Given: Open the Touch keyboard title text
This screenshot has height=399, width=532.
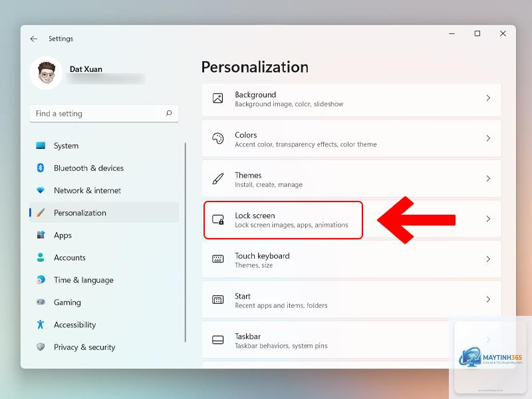Looking at the screenshot, I should pos(262,256).
